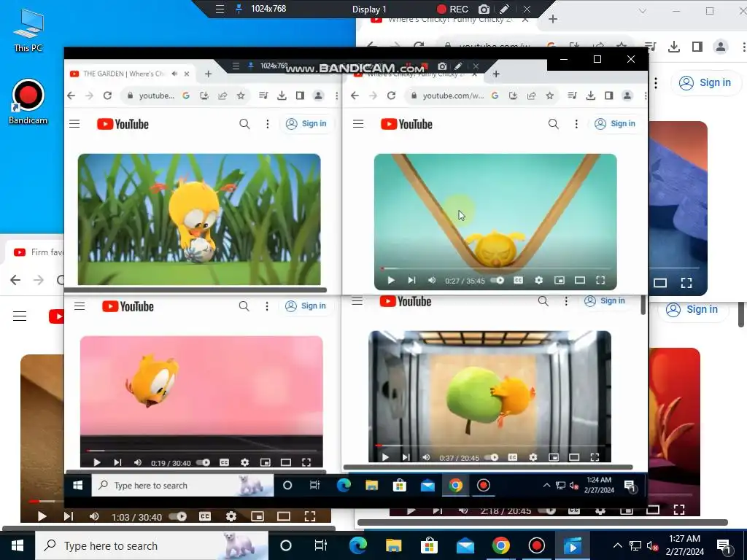Enter fullscreen in 1:03 / 30:40 player
The image size is (747, 560).
click(x=310, y=517)
